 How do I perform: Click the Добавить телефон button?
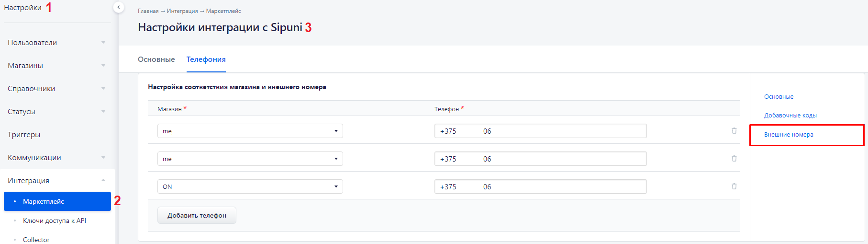click(x=197, y=215)
